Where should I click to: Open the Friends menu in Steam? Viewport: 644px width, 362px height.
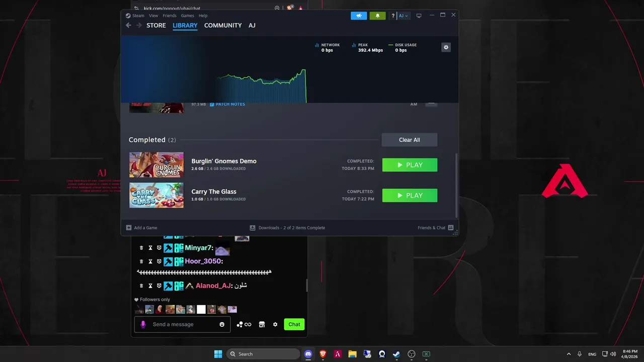(170, 16)
